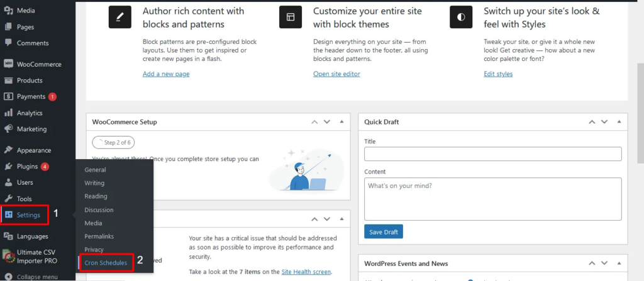Move Quick Draft panel up
This screenshot has width=644, height=281.
pos(592,122)
